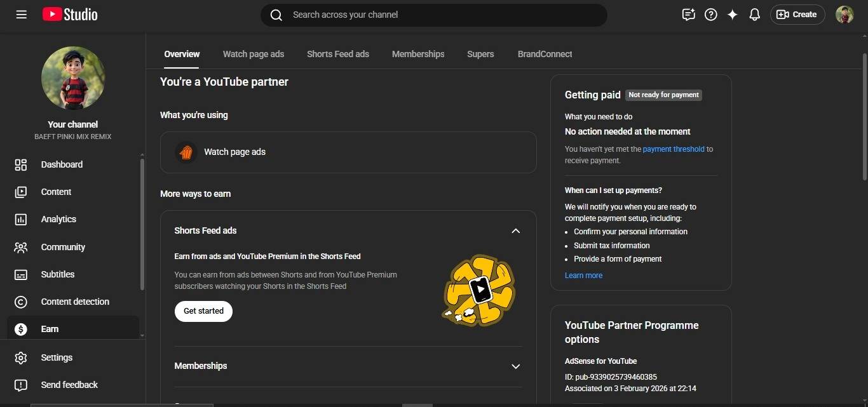Image resolution: width=868 pixels, height=407 pixels.
Task: Click Get started for Shorts Feed ads
Action: pos(203,311)
